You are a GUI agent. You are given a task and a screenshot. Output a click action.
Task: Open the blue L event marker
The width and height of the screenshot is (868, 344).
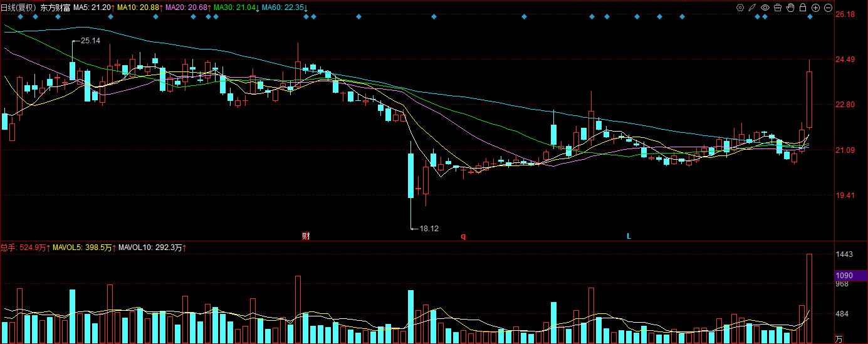click(x=629, y=236)
